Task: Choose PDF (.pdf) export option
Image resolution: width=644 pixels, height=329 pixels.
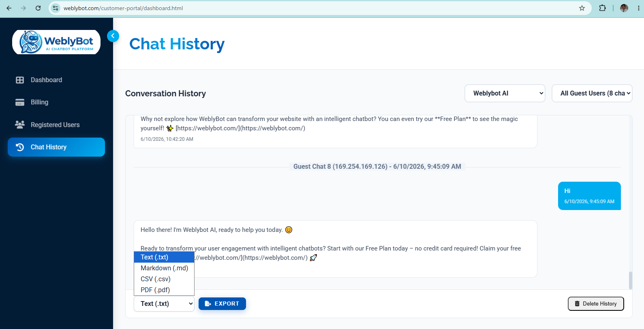Action: [x=164, y=290]
